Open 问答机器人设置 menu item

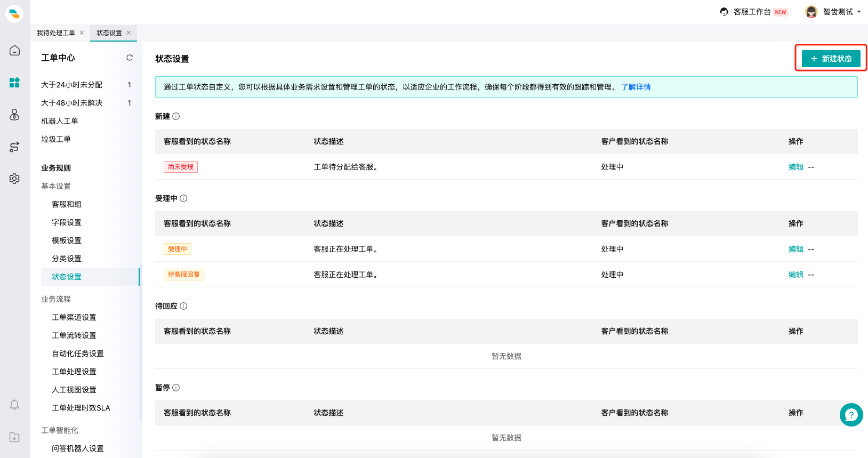(78, 448)
